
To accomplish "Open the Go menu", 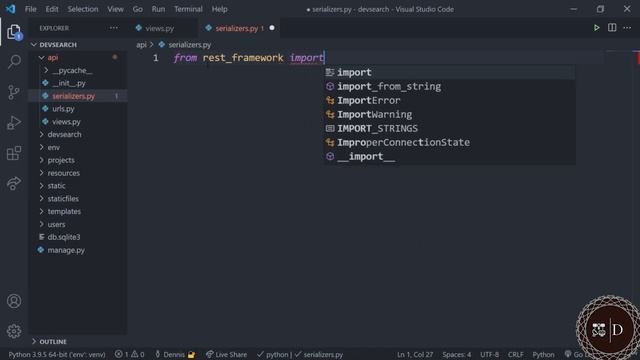I will 138,9.
